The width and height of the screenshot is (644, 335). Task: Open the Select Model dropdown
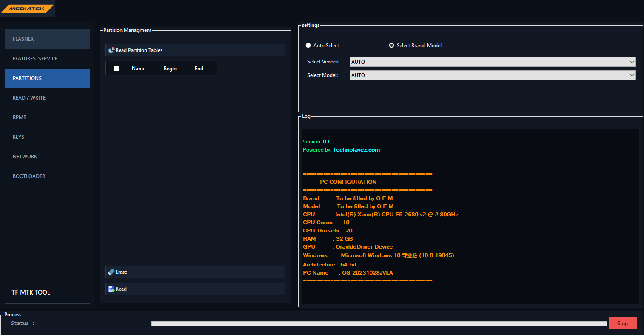[x=493, y=75]
